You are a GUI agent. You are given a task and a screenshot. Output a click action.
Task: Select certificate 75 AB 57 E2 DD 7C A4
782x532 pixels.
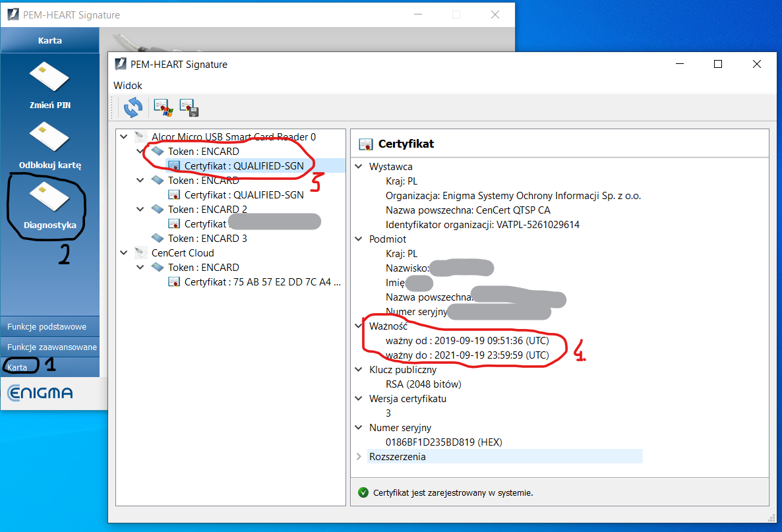pos(262,281)
